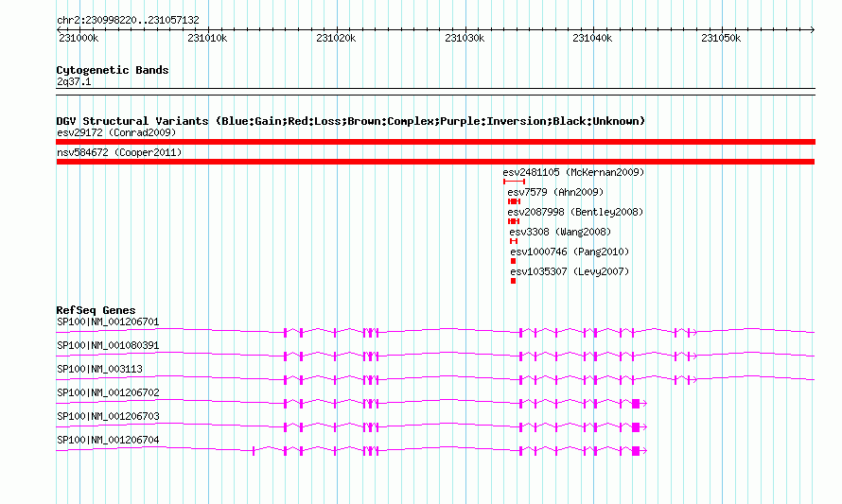
Task: Click the esv29172 (Conrad2009) variant label
Action: click(x=116, y=132)
